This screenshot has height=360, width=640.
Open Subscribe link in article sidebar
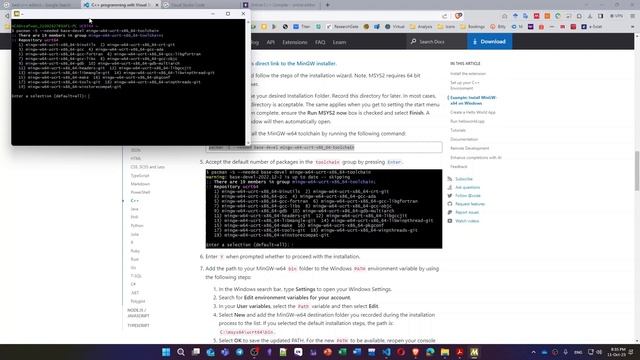(x=464, y=179)
